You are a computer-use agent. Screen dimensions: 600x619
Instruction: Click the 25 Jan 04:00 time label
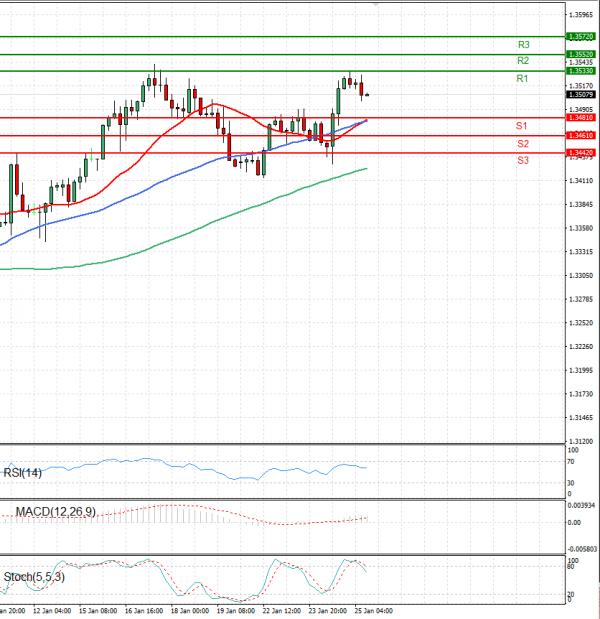coord(374,611)
